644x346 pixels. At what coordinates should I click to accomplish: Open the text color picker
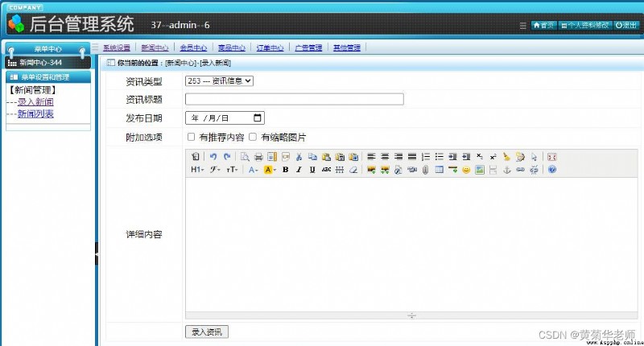point(253,170)
